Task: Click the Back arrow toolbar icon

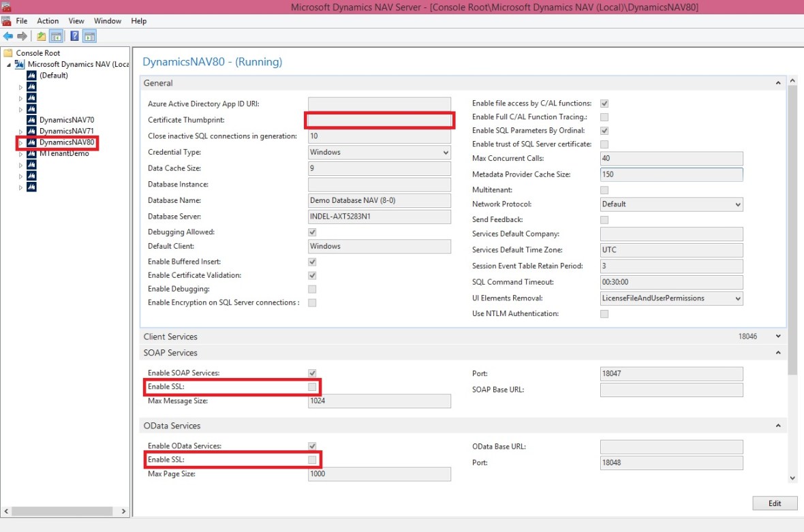Action: [x=8, y=36]
